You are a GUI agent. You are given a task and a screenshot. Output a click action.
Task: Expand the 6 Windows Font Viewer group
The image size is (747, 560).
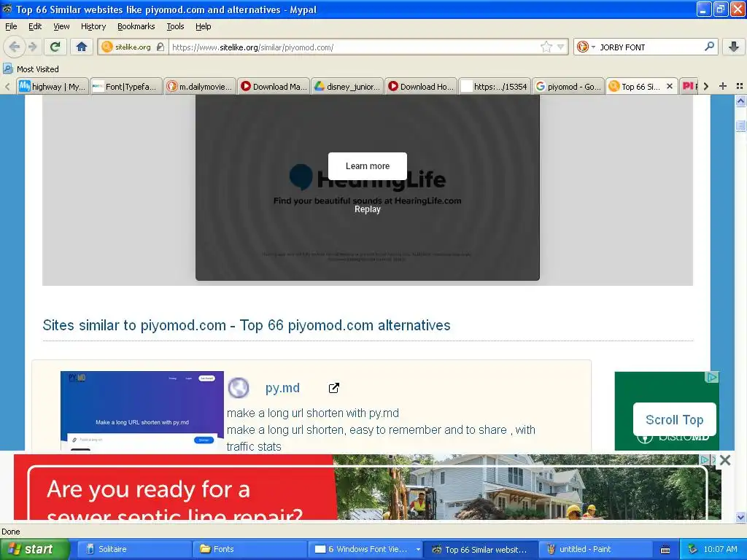pyautogui.click(x=418, y=549)
